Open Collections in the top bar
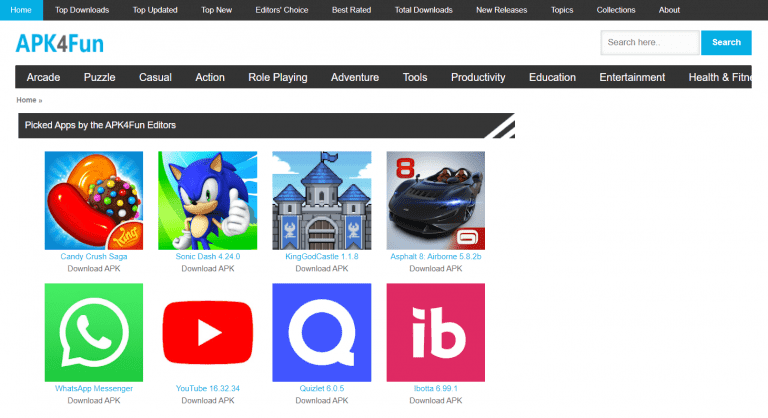Image resolution: width=768 pixels, height=418 pixels. point(616,10)
